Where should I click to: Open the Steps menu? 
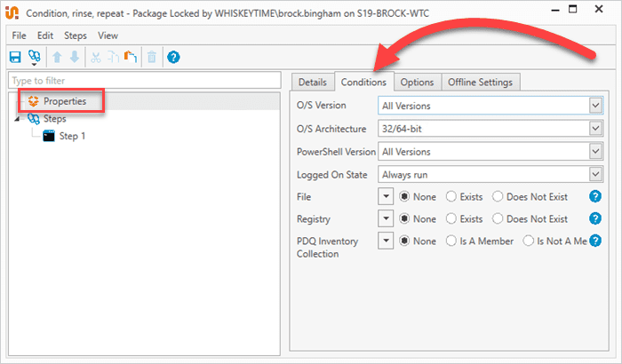pos(76,36)
